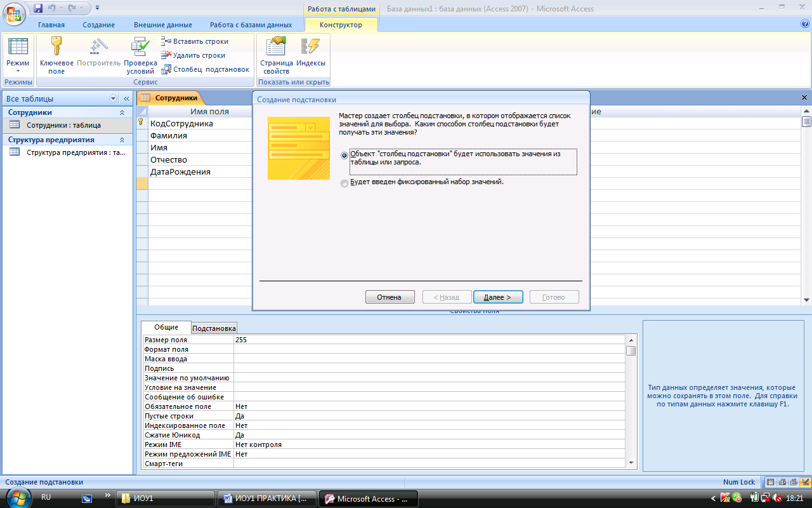The height and width of the screenshot is (508, 812).
Task: Run Проверка условий validation icon
Action: (x=140, y=56)
